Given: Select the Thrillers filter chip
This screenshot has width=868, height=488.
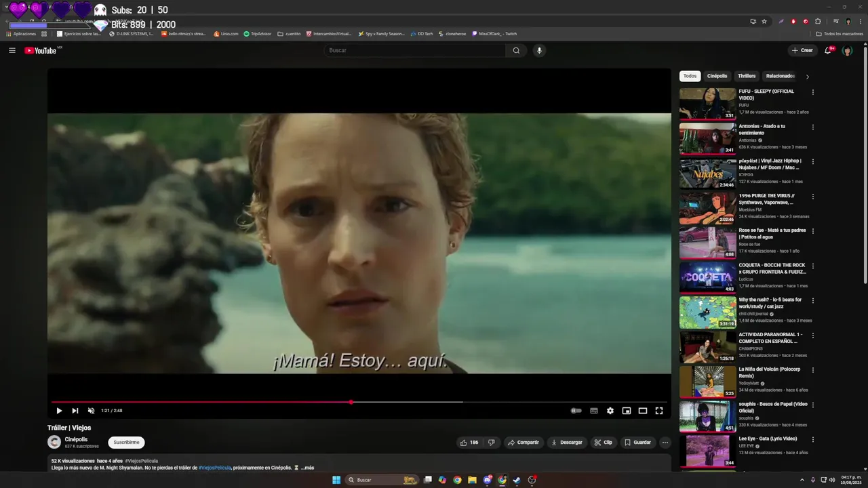Looking at the screenshot, I should coord(747,76).
